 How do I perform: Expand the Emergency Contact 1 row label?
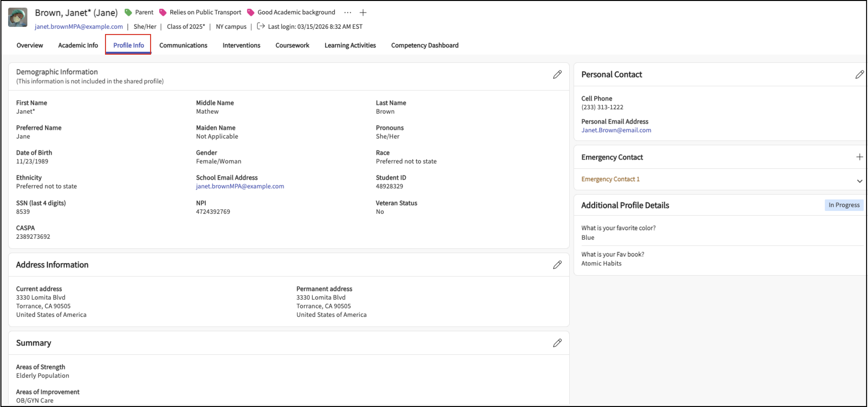(x=610, y=179)
